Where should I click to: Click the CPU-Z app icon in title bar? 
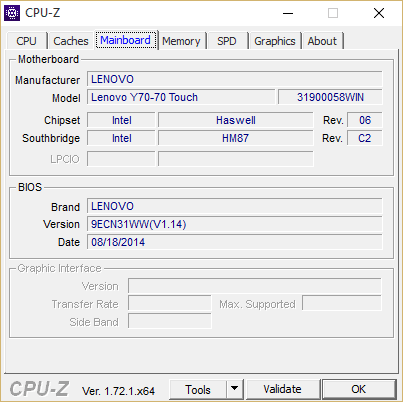pyautogui.click(x=12, y=13)
